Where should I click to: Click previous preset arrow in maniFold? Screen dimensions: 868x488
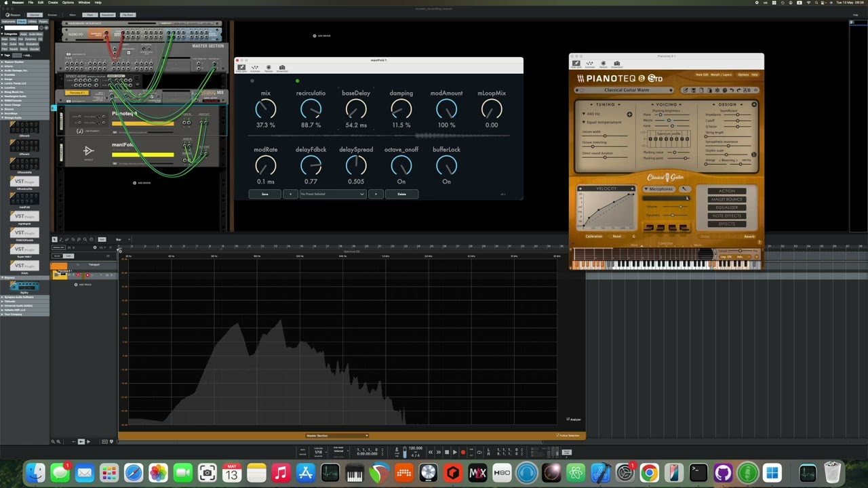(x=290, y=194)
